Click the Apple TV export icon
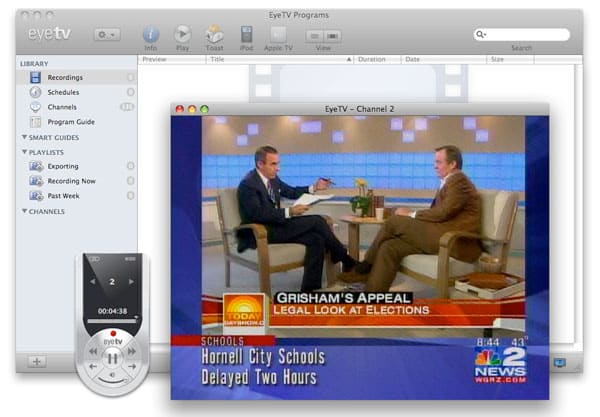 pyautogui.click(x=280, y=34)
